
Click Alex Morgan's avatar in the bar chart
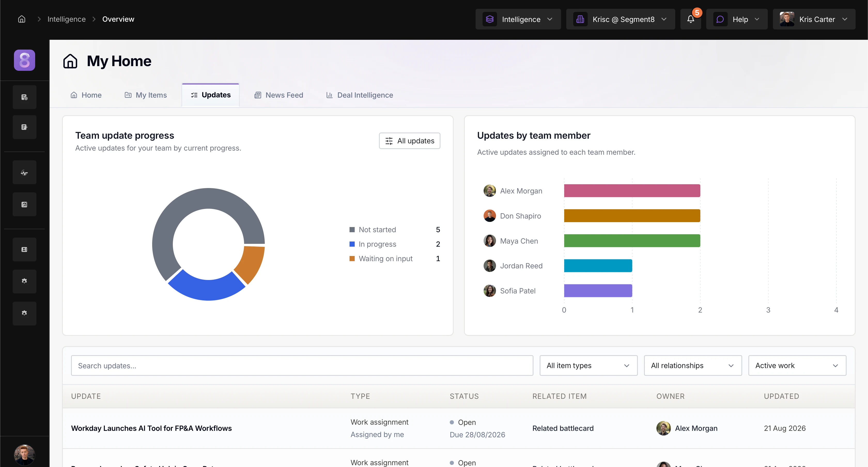point(490,191)
